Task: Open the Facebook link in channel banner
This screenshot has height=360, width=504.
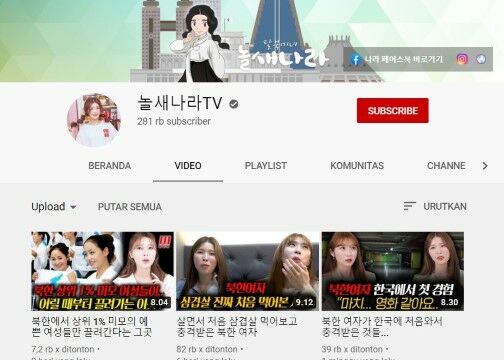Action: click(356, 60)
